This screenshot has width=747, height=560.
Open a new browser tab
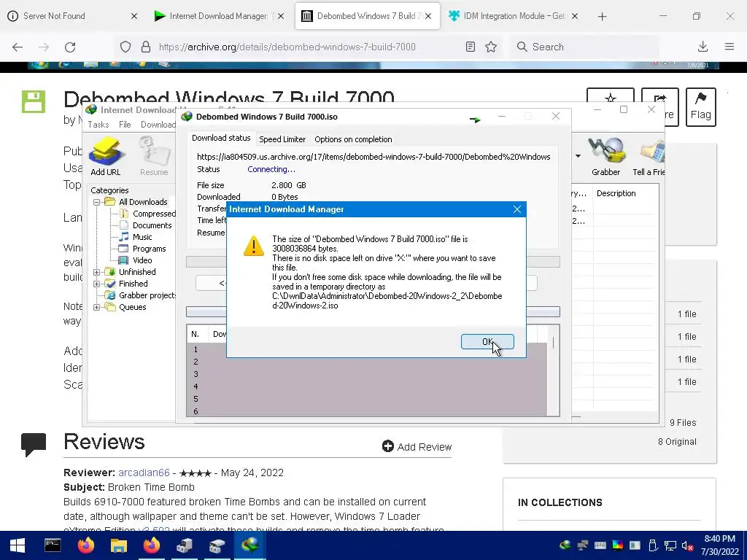point(602,17)
